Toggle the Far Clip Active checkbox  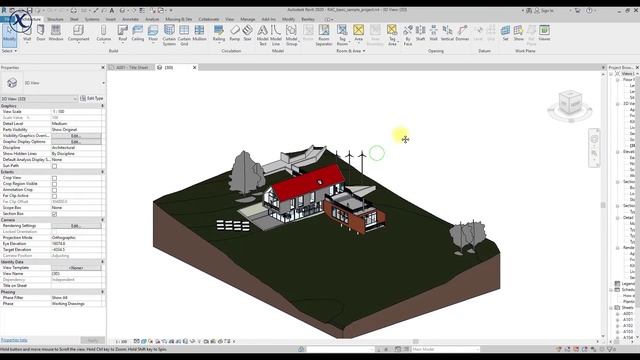[x=54, y=196]
